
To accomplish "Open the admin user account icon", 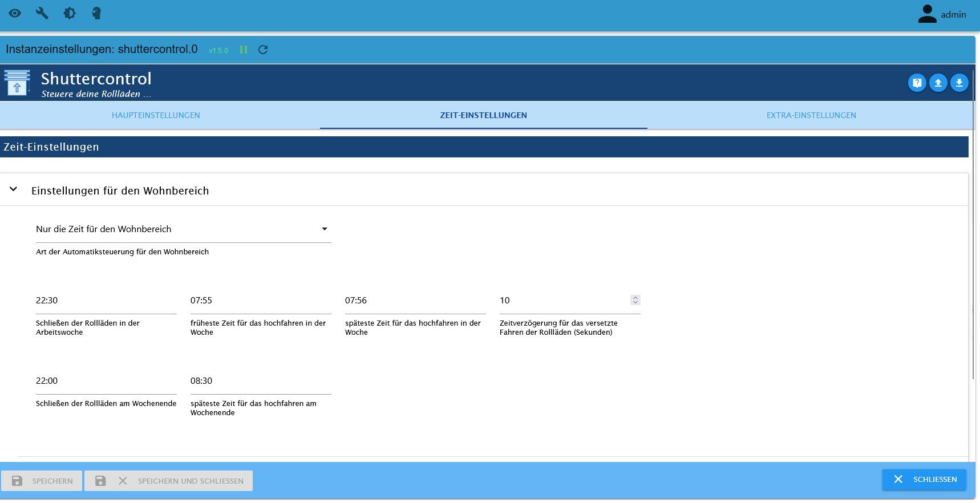I will 928,14.
